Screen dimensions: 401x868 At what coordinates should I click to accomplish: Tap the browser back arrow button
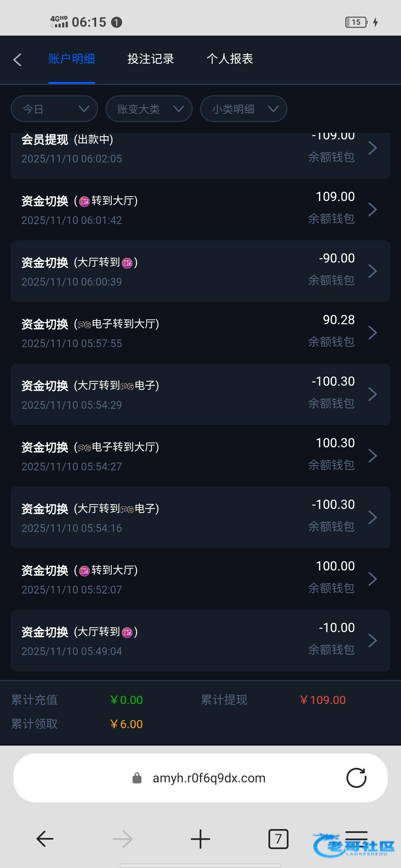(x=45, y=839)
